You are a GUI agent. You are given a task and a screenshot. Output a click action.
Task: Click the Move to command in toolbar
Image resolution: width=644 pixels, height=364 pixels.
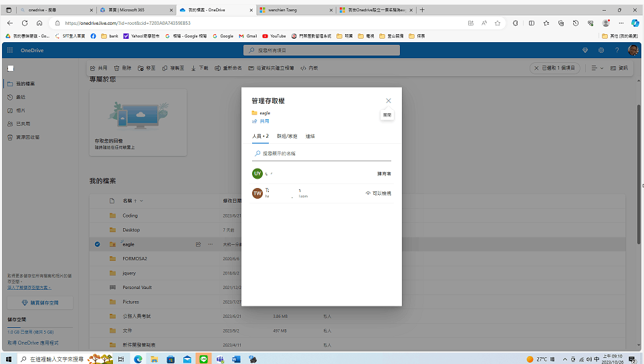click(x=146, y=68)
